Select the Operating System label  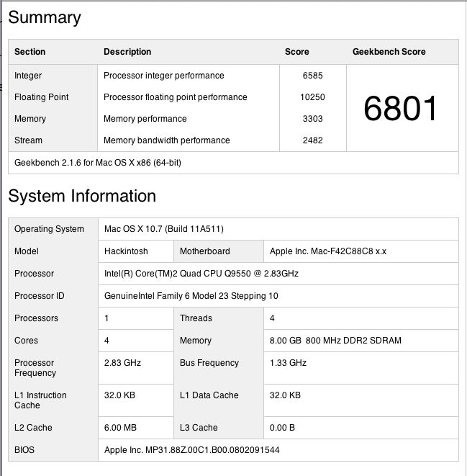pos(49,229)
